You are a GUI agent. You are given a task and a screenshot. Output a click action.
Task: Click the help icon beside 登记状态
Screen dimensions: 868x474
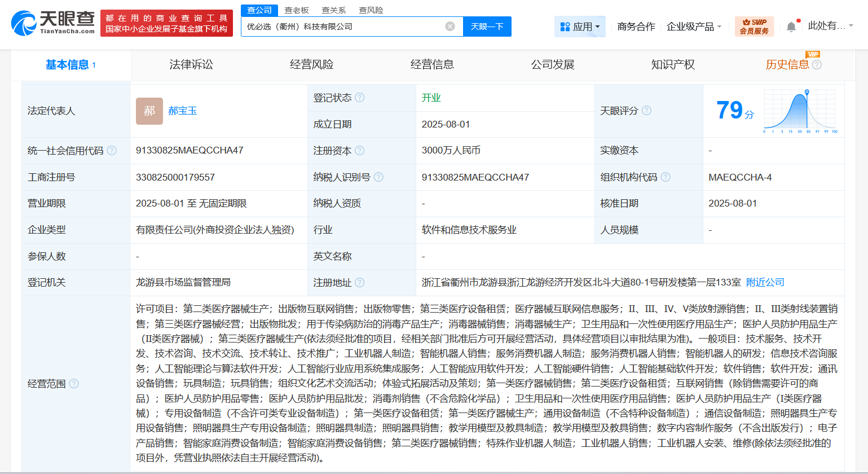[359, 96]
